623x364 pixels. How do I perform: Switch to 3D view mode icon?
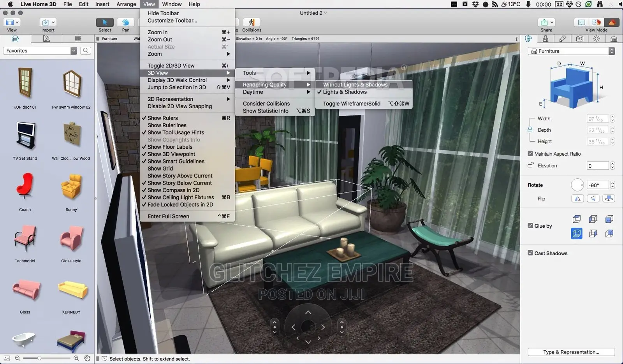click(611, 23)
